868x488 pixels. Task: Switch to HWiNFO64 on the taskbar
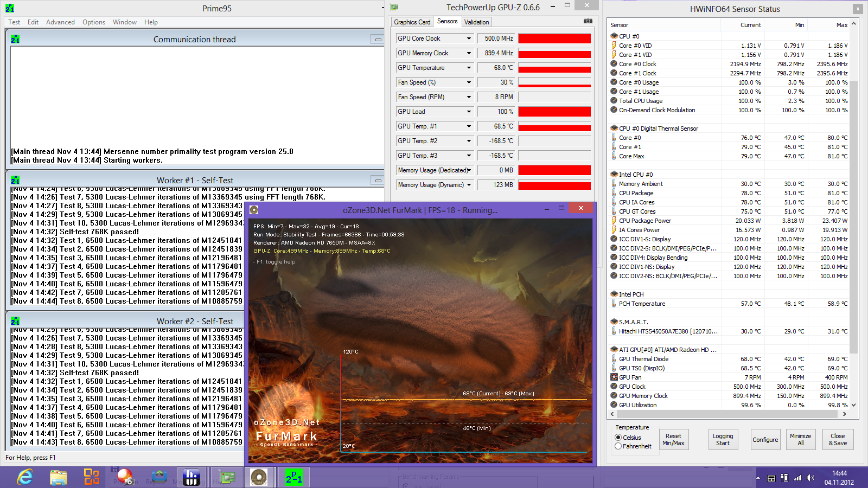point(191,477)
